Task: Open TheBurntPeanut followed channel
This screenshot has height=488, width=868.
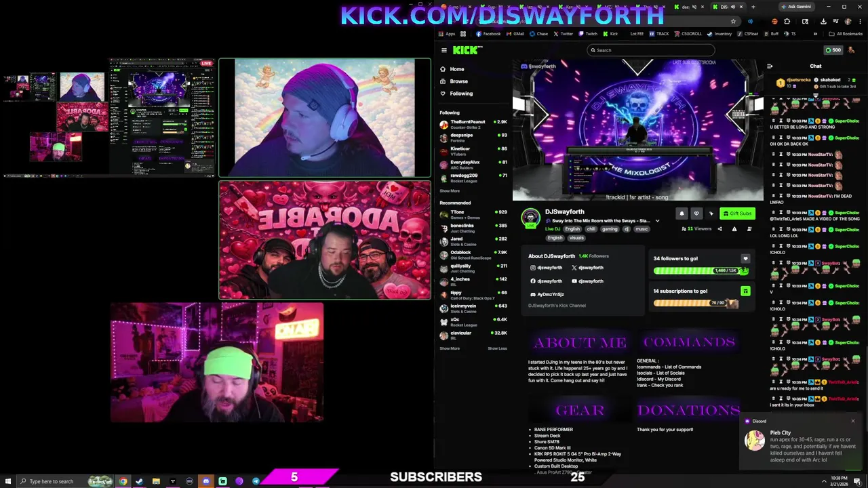Action: click(473, 124)
